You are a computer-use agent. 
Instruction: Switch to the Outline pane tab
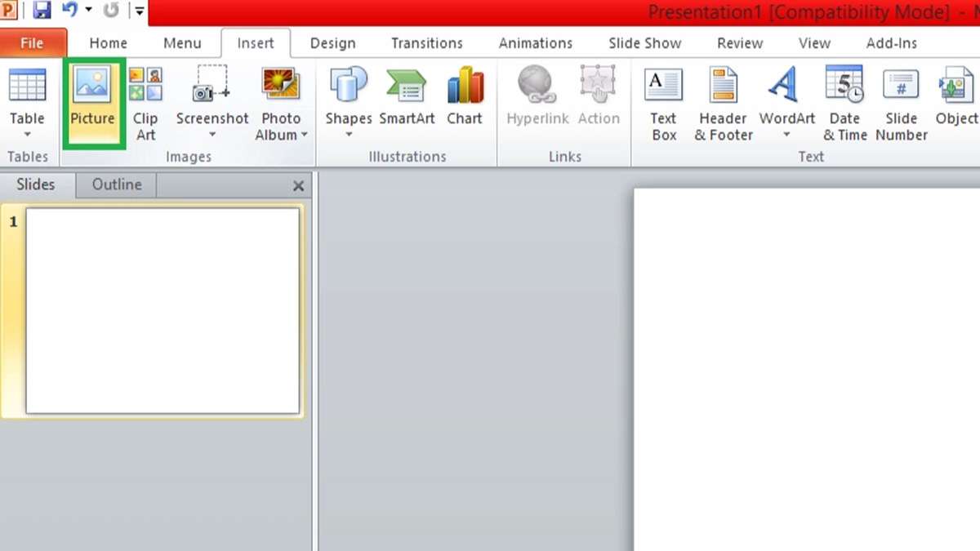tap(117, 185)
